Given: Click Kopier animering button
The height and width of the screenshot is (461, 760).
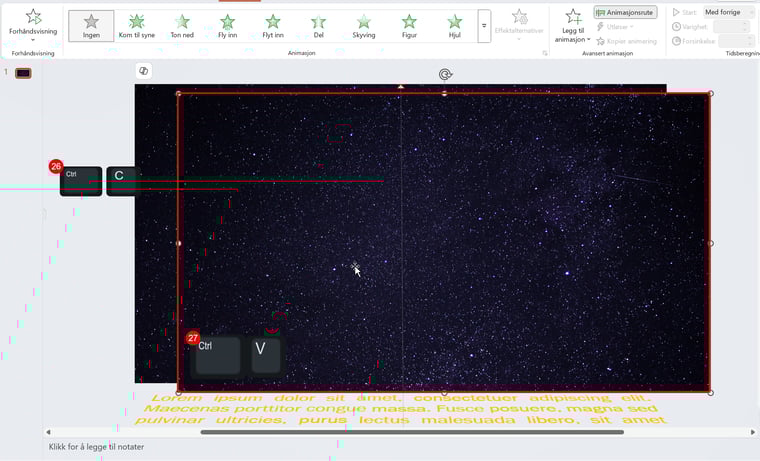Looking at the screenshot, I should (x=626, y=41).
